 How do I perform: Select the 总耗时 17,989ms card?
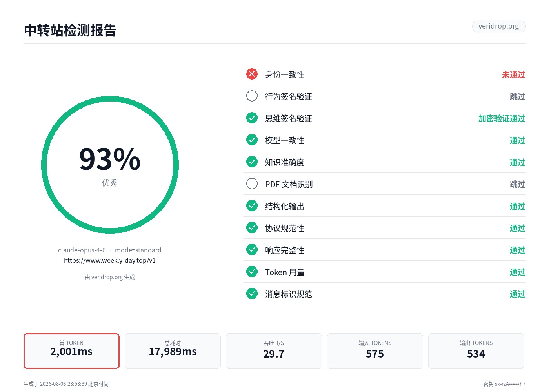(x=173, y=351)
